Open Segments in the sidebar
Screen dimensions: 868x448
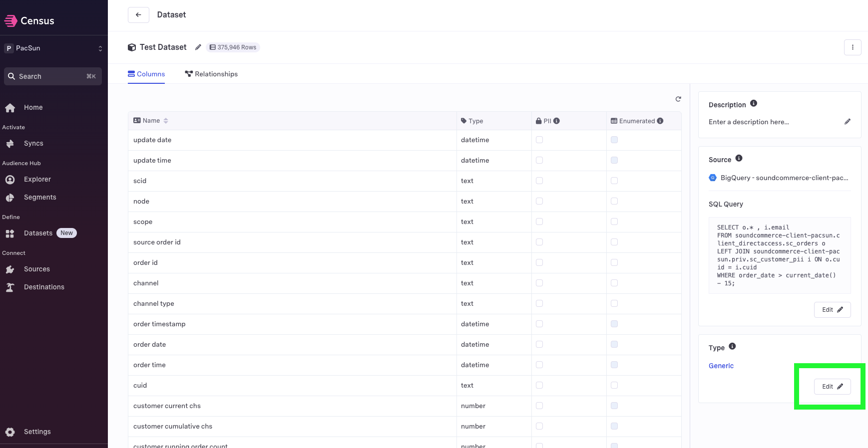coord(39,197)
